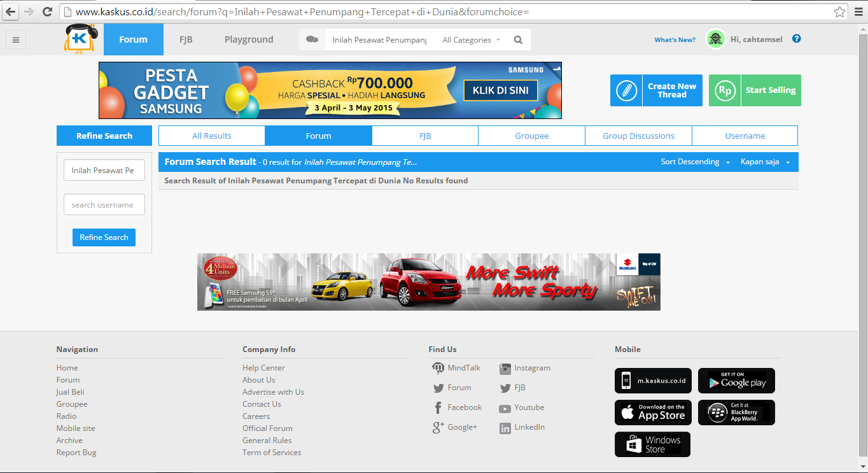Click the refine keyword field Inilah Pesawat Pe

[104, 171]
